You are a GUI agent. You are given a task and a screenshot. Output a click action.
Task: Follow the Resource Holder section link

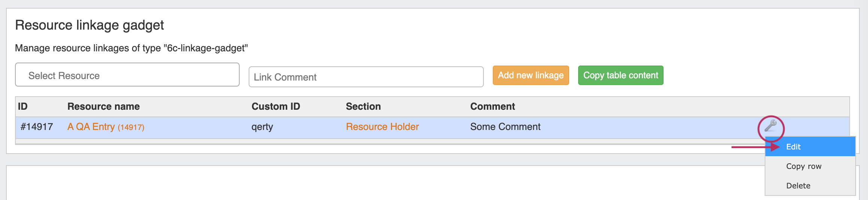click(x=382, y=127)
